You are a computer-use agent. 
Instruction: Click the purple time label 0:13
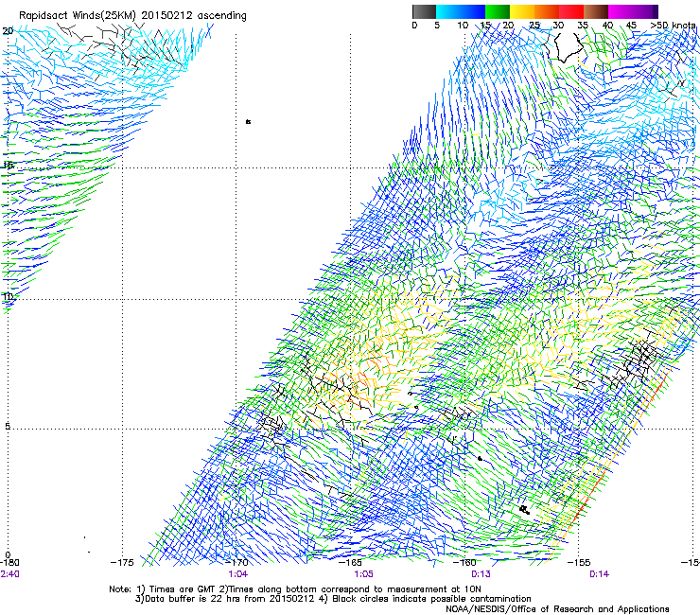tap(481, 574)
